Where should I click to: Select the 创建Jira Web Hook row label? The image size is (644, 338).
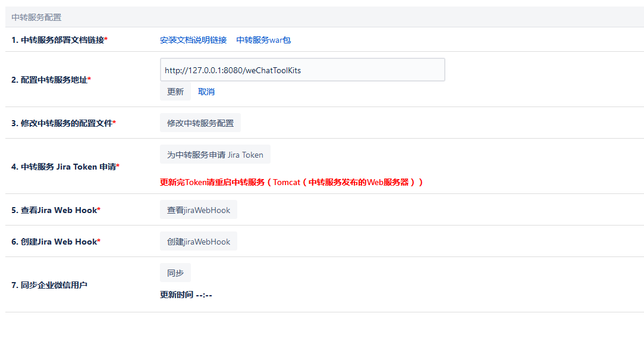pyautogui.click(x=56, y=242)
